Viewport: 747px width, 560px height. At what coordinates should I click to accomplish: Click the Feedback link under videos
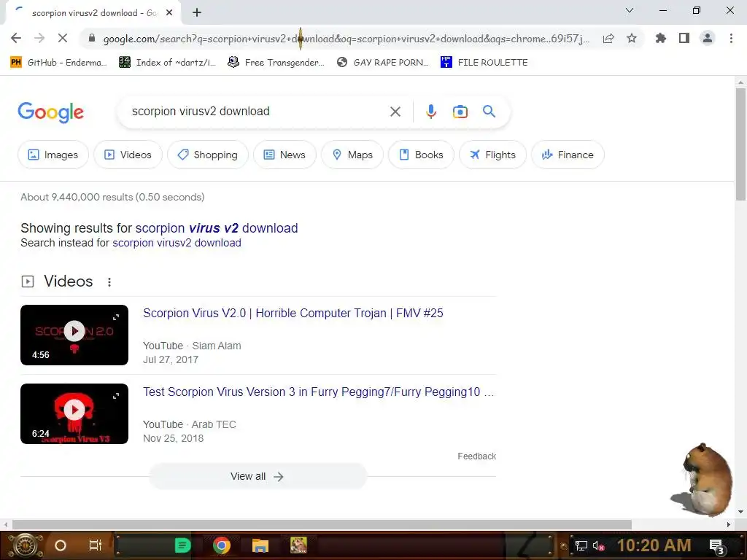click(476, 456)
